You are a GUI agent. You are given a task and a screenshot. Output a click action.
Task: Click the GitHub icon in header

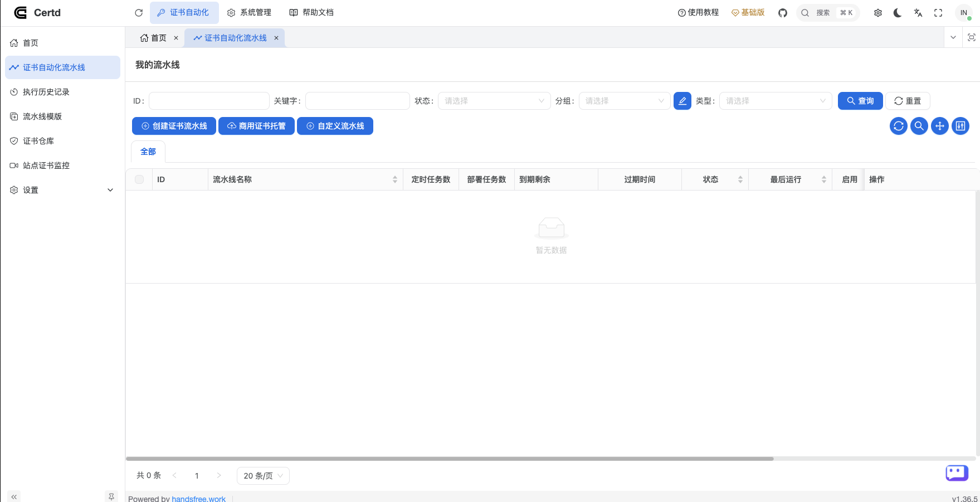783,13
